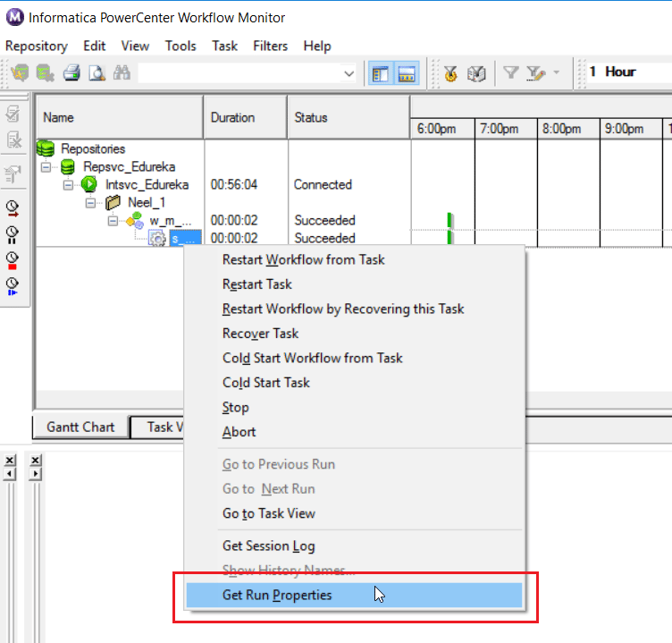The width and height of the screenshot is (672, 643).
Task: Click the Neel_1 folder icon
Action: point(113,202)
